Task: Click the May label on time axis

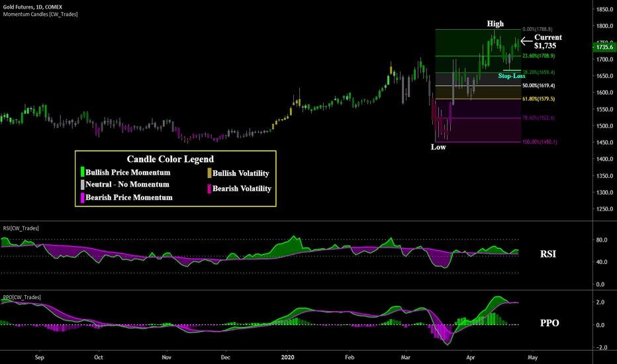Action: [532, 357]
